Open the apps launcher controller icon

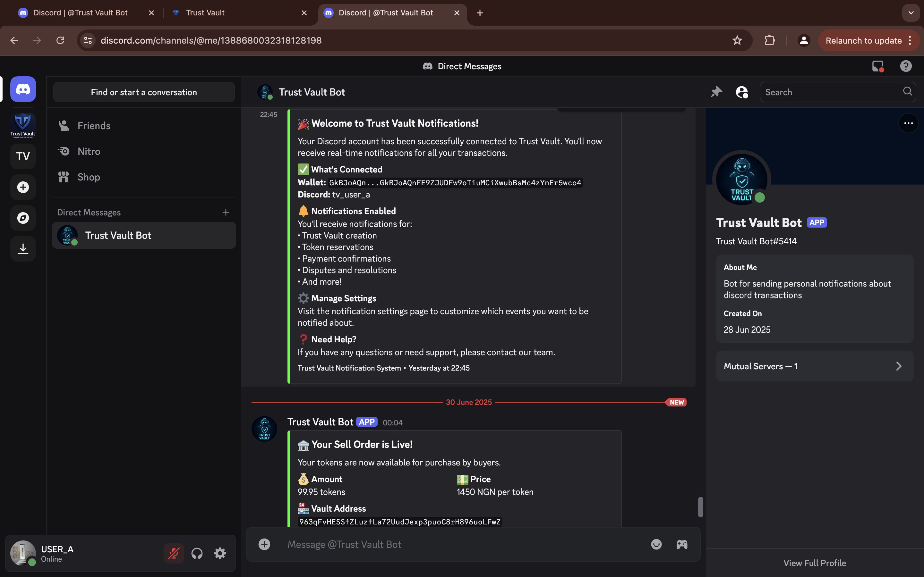(682, 544)
